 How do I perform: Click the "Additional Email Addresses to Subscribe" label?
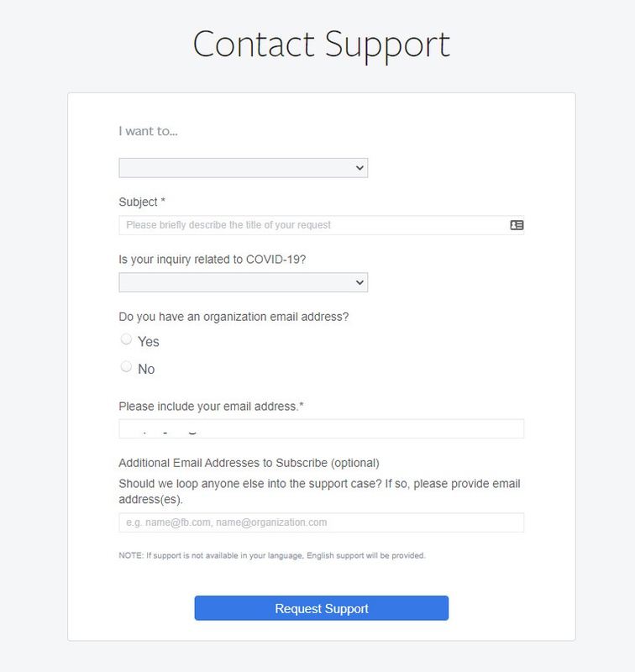249,463
